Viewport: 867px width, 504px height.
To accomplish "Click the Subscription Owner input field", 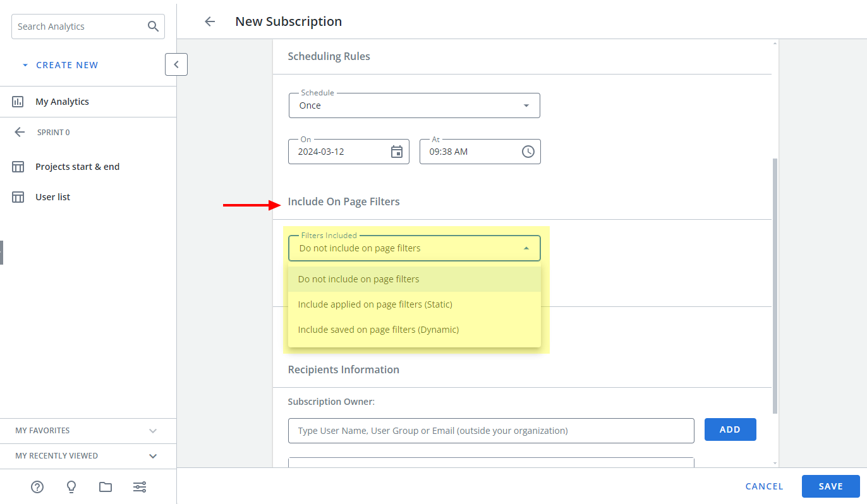I will pos(491,430).
